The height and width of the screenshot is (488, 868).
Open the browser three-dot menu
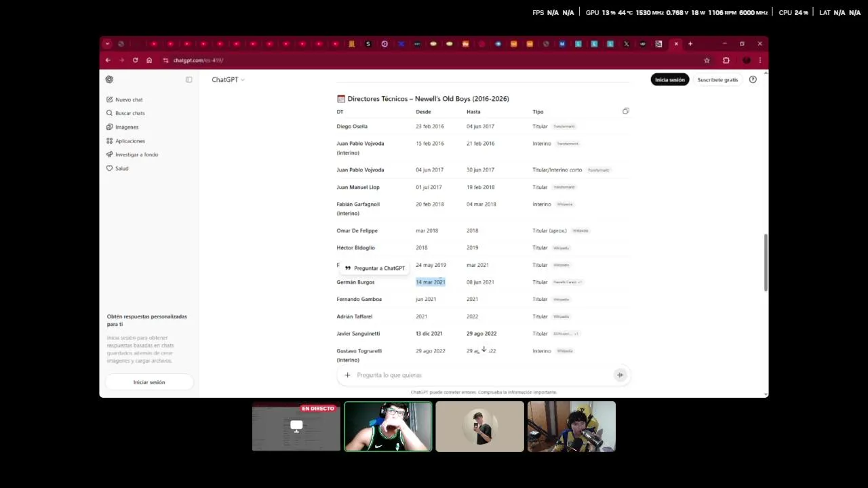(x=759, y=60)
